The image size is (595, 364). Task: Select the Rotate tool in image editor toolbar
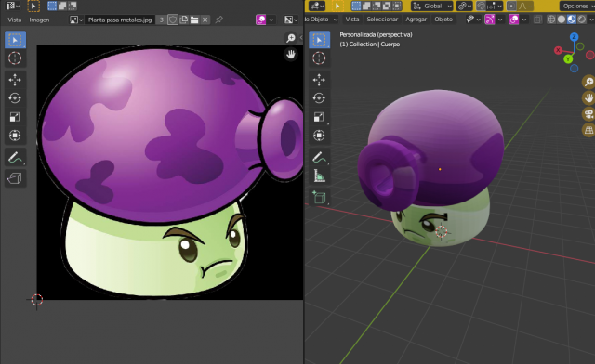pos(15,98)
